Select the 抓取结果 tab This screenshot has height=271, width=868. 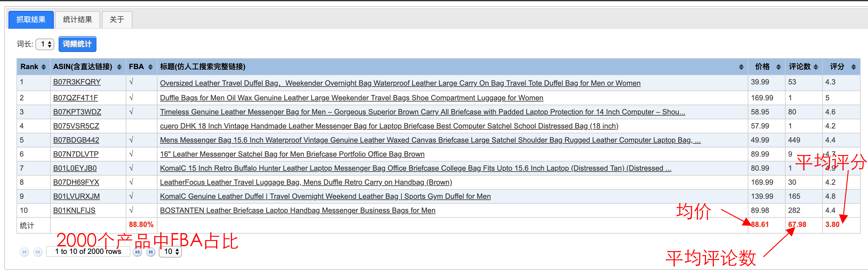[x=31, y=20]
